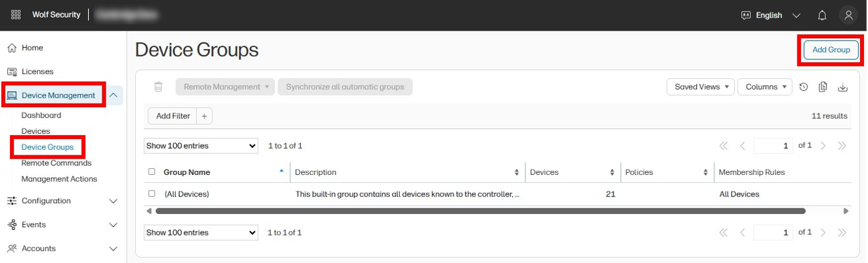Click the copy to clipboard icon
The width and height of the screenshot is (868, 263).
[x=823, y=87]
